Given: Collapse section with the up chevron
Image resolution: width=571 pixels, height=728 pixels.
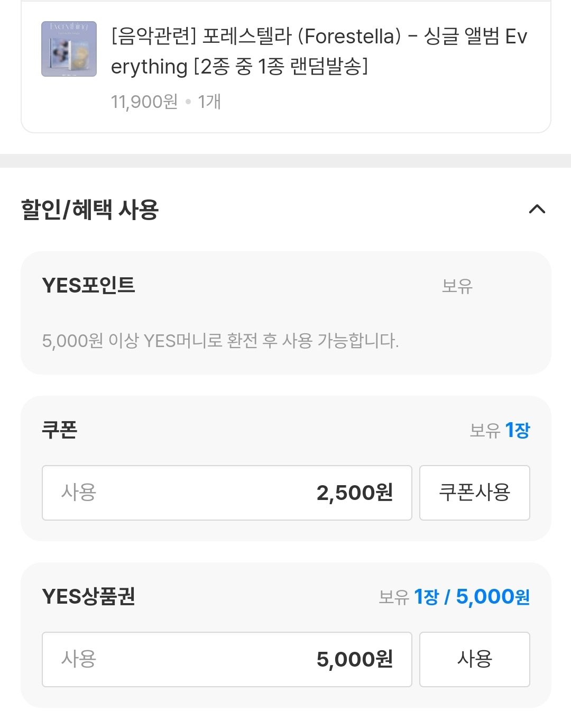Looking at the screenshot, I should 537,209.
